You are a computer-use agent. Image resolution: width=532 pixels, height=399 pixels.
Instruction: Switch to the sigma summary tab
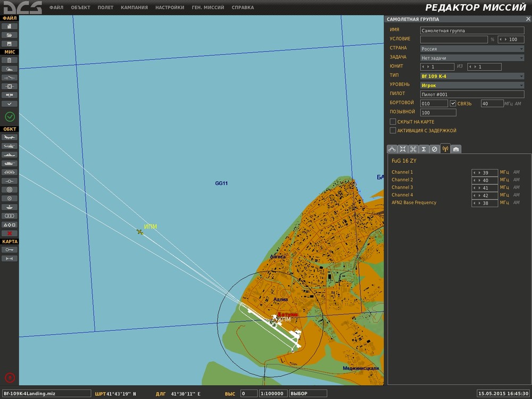pyautogui.click(x=424, y=149)
